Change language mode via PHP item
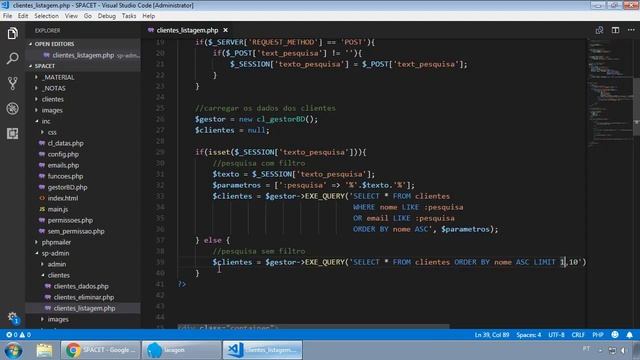The width and height of the screenshot is (640, 360). point(598,335)
